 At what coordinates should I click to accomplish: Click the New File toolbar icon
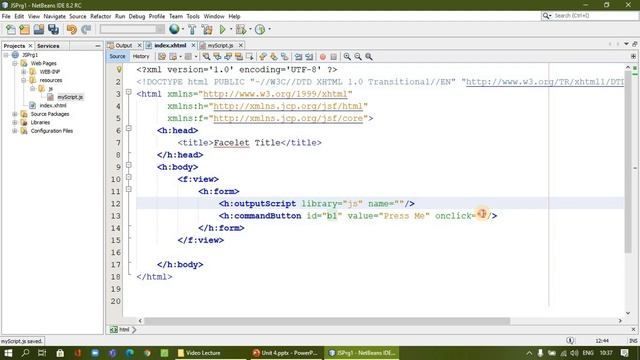point(11,29)
